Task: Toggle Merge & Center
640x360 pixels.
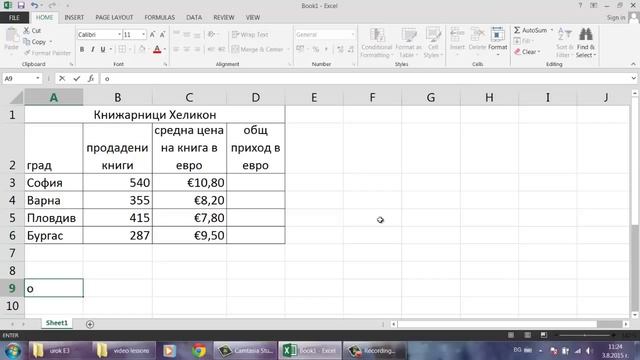Action: (x=258, y=49)
